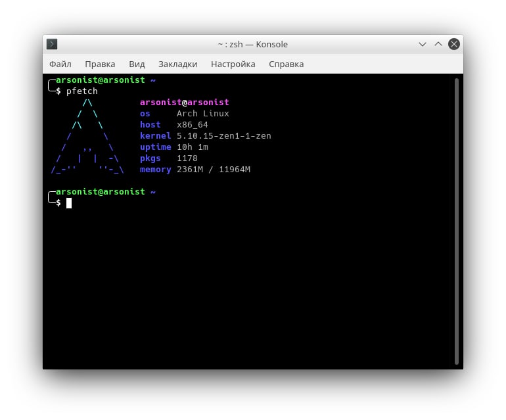Click the terminal vertical scrollbar
Image resolution: width=506 pixels, height=420 pixels.
(x=456, y=221)
